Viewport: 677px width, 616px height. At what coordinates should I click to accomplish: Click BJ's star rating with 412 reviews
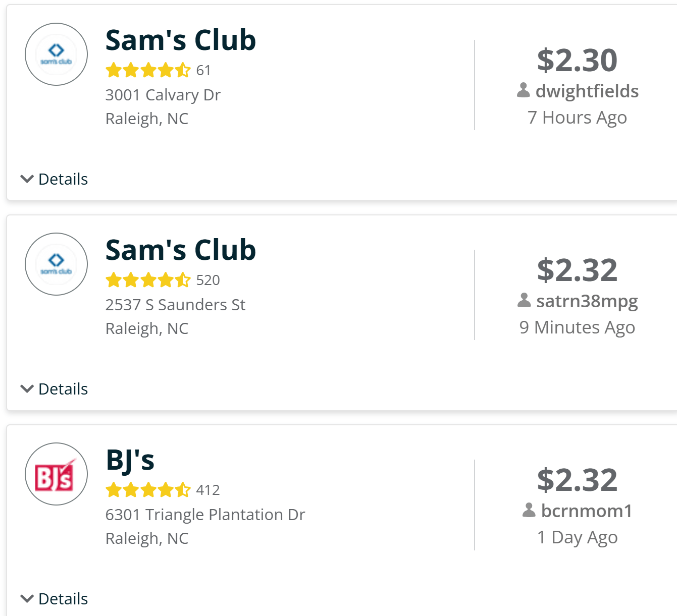click(148, 490)
